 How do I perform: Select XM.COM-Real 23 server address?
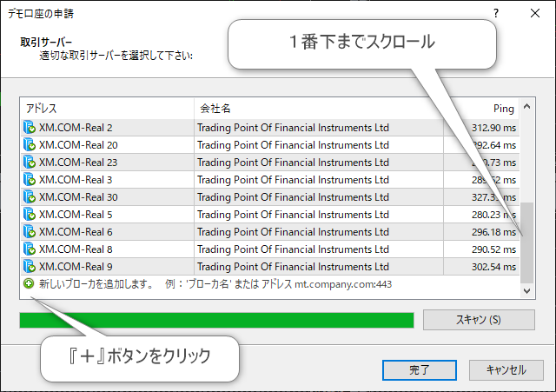tap(78, 163)
